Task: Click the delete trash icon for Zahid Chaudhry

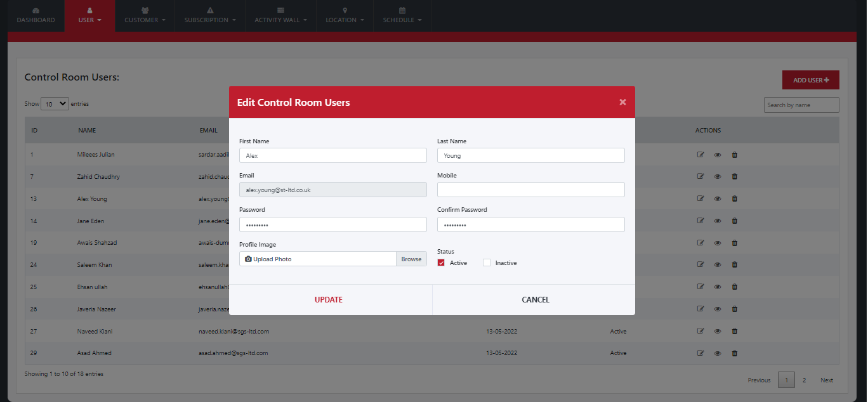Action: pyautogui.click(x=735, y=177)
